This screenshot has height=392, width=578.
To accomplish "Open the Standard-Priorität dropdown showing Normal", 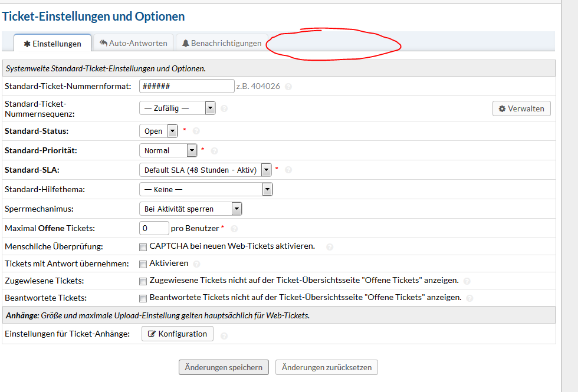I will [x=168, y=150].
